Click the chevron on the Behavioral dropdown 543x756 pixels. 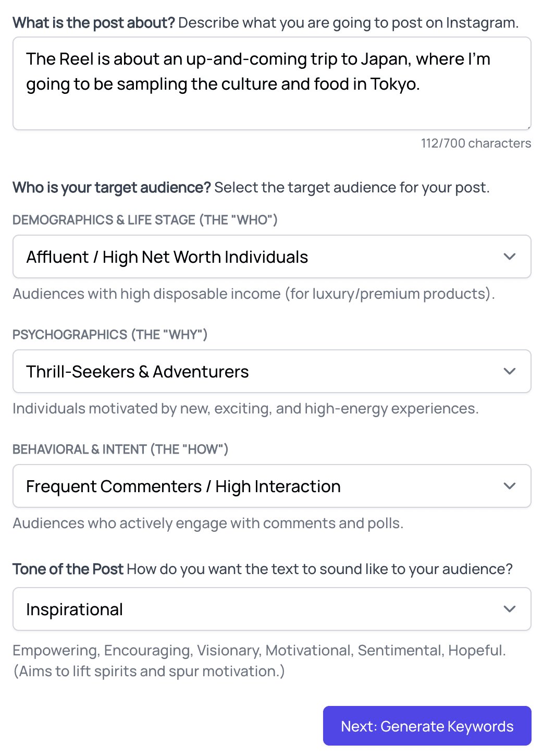click(510, 486)
